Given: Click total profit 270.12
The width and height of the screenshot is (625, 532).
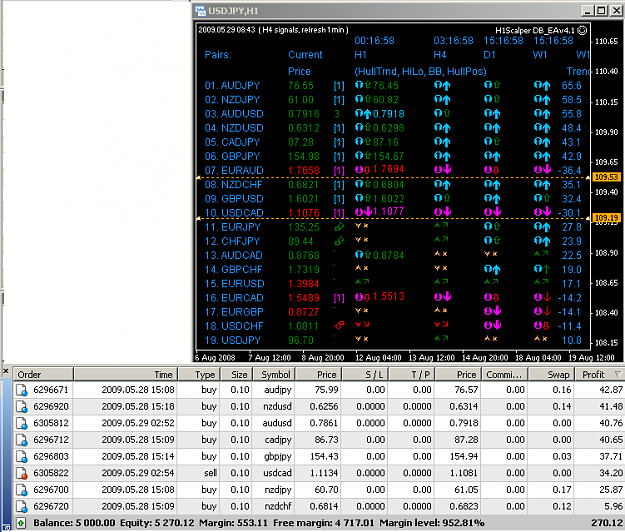Looking at the screenshot, I should coord(607,523).
